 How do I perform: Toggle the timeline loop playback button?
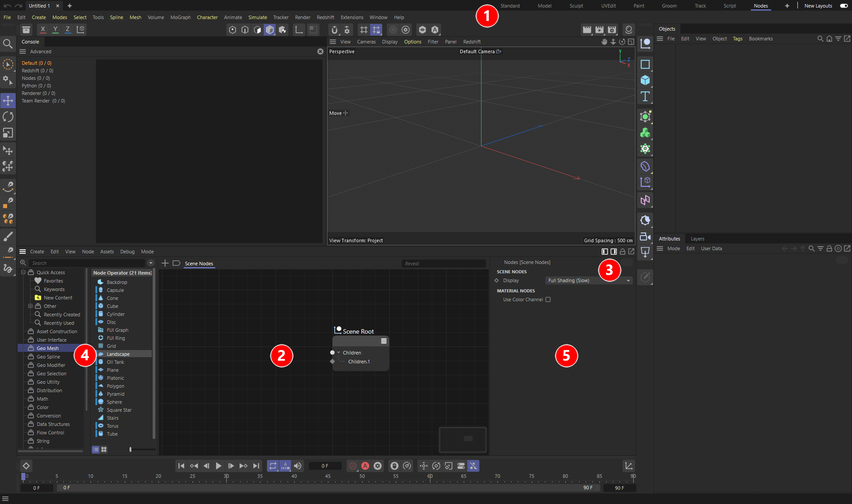pos(272,466)
